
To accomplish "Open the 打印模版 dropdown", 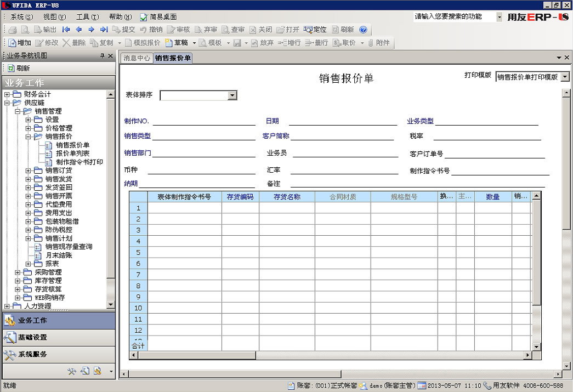I will (x=565, y=77).
